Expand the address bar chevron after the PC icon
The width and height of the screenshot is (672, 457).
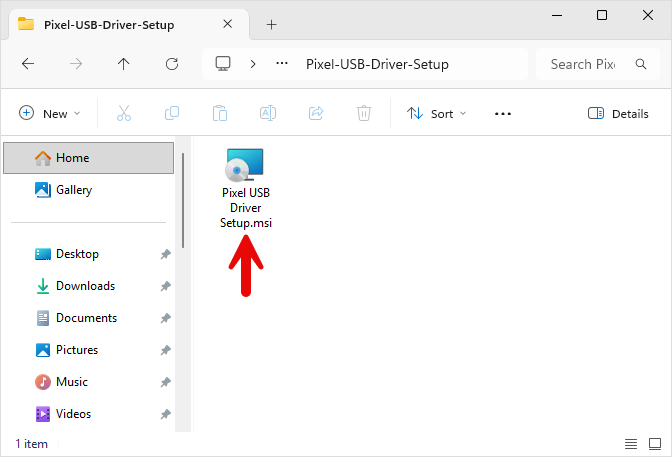click(x=253, y=64)
